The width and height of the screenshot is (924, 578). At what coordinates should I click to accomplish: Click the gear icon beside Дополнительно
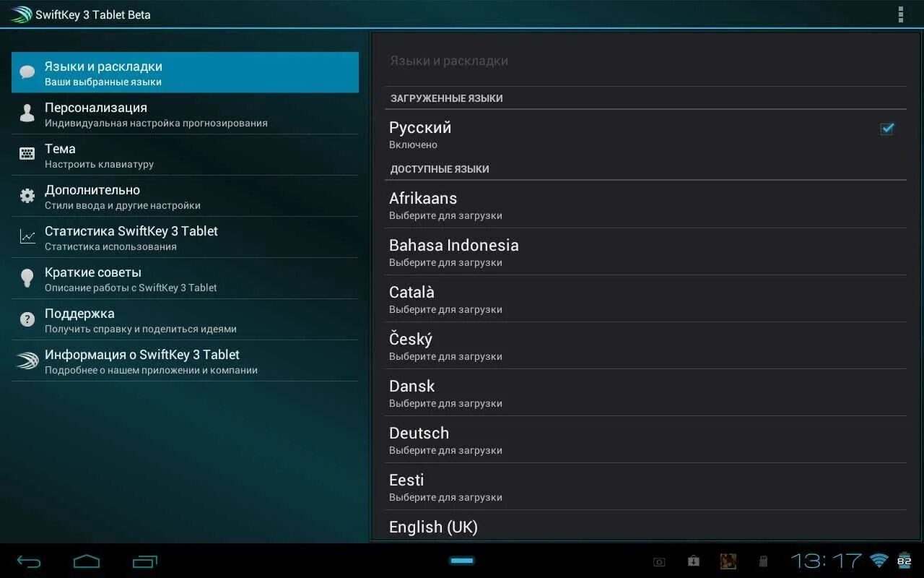point(27,196)
